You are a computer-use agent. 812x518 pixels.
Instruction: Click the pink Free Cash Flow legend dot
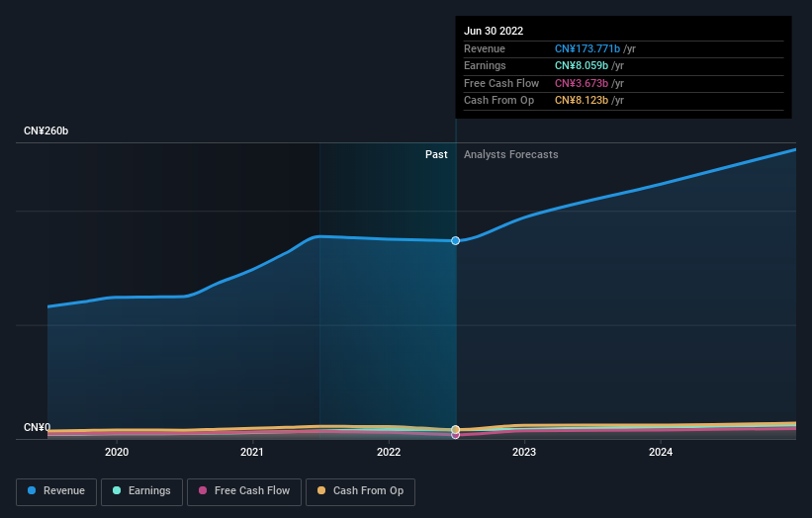pos(203,490)
